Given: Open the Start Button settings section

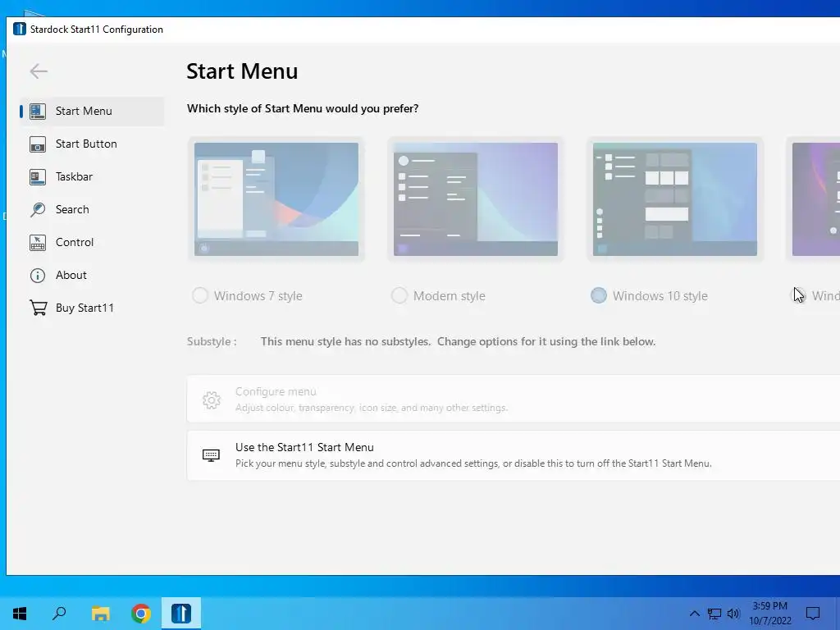Looking at the screenshot, I should coord(92,144).
